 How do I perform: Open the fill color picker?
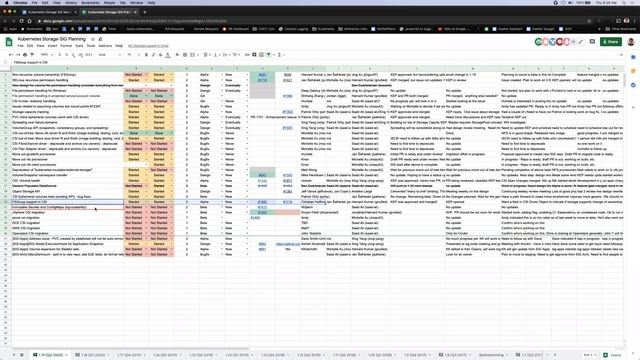[177, 55]
